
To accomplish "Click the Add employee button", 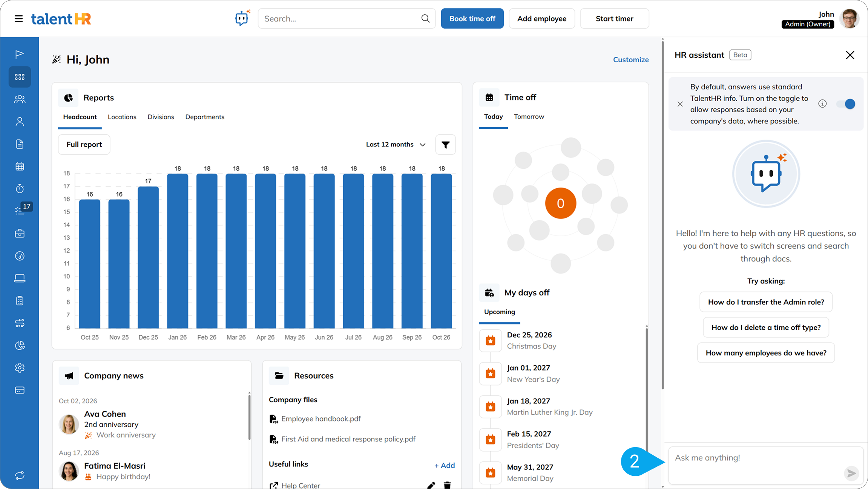I will click(x=541, y=18).
